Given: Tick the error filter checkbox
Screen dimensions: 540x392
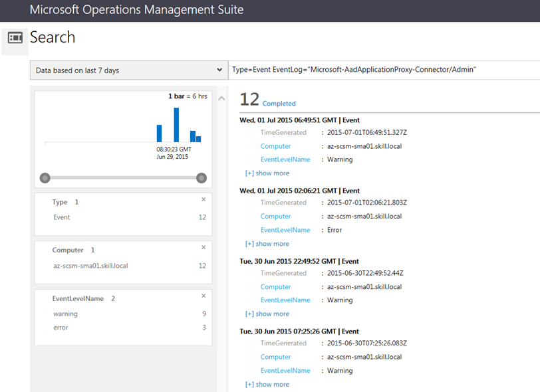Looking at the screenshot, I should pos(44,328).
